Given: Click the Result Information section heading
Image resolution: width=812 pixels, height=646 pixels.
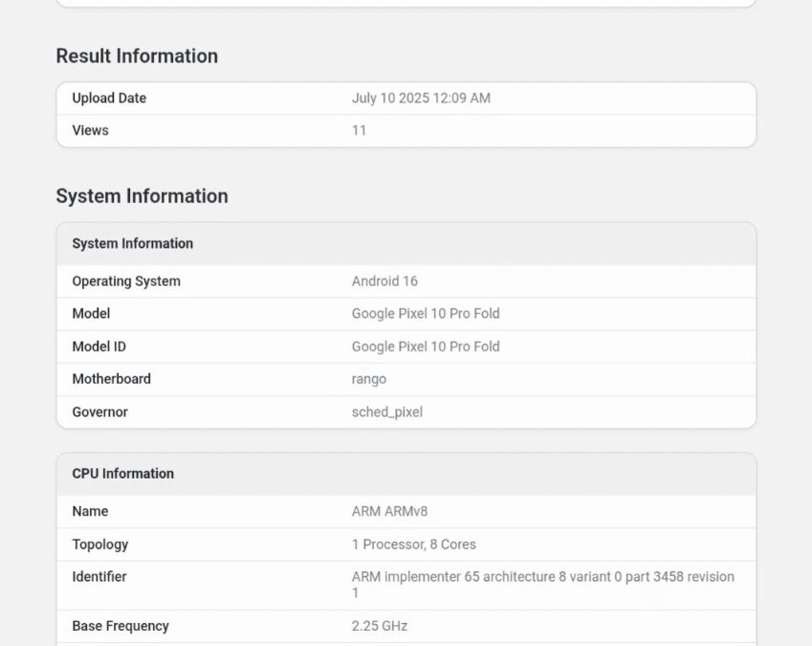Looking at the screenshot, I should tap(137, 56).
